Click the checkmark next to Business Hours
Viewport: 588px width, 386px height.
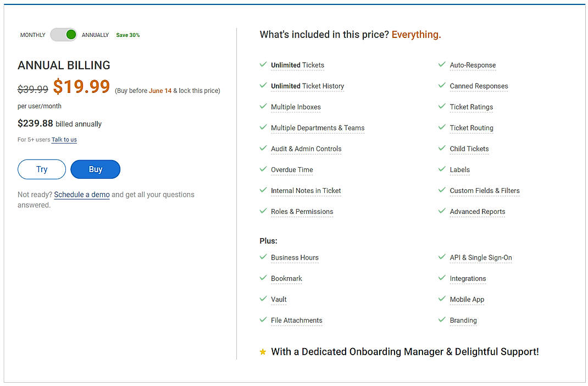click(x=263, y=257)
